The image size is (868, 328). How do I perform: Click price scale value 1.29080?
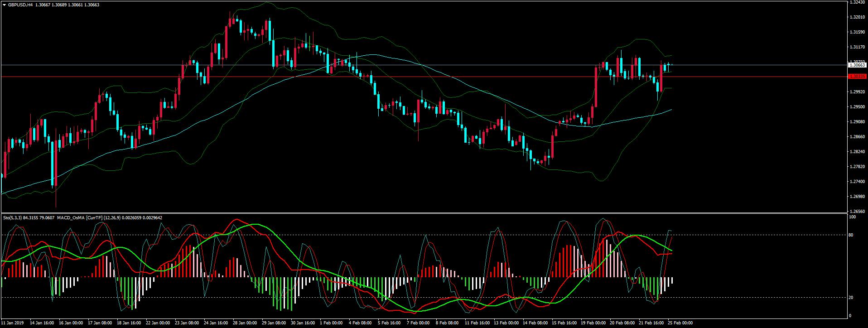[857, 122]
